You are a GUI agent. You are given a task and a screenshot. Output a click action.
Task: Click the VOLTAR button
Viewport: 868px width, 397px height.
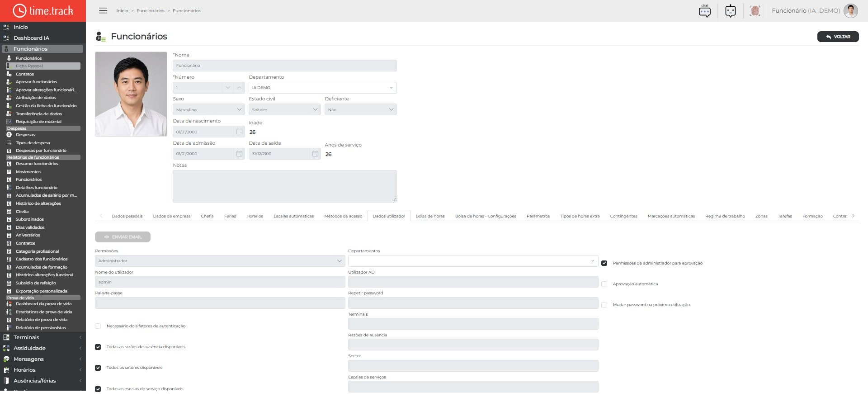click(838, 37)
